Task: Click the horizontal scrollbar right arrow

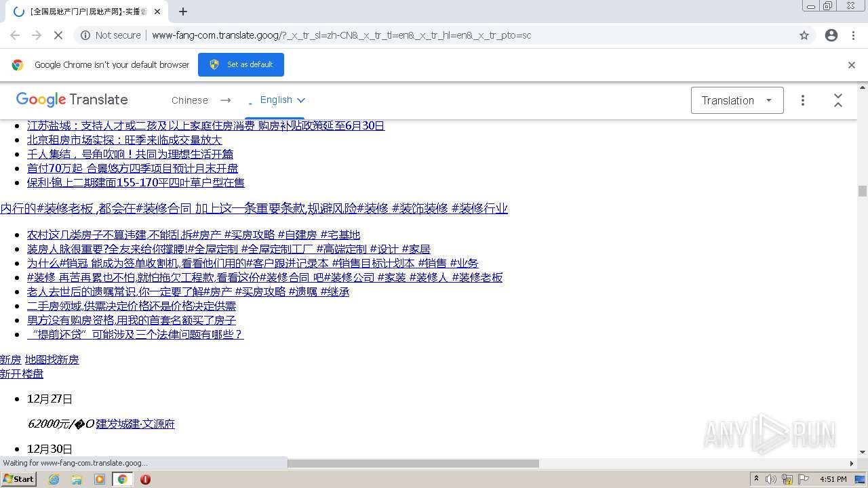Action: [852, 464]
